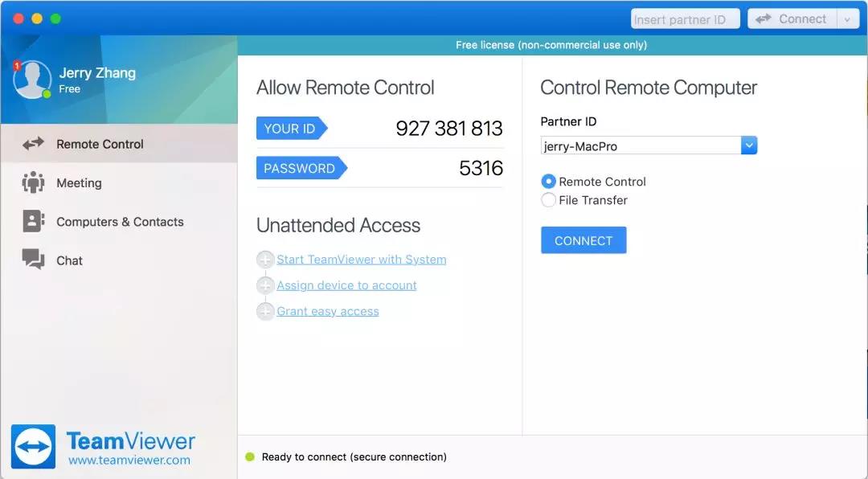Click the green ready status indicator

tap(250, 456)
